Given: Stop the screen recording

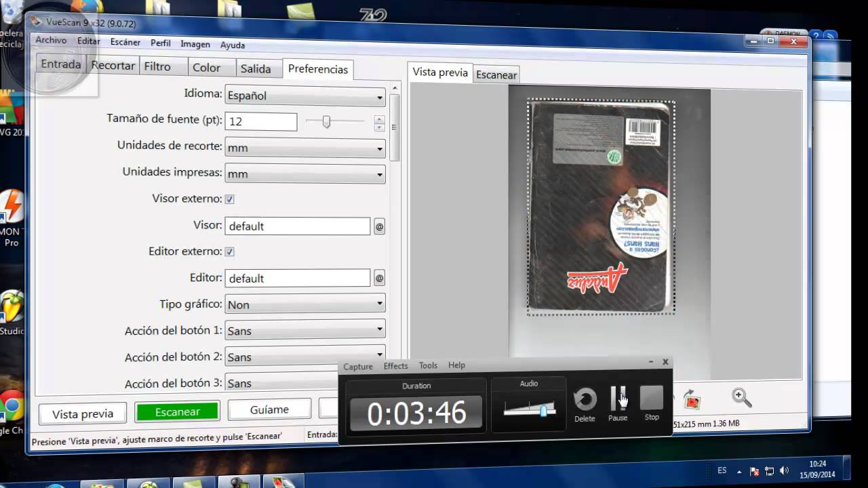Looking at the screenshot, I should [652, 404].
